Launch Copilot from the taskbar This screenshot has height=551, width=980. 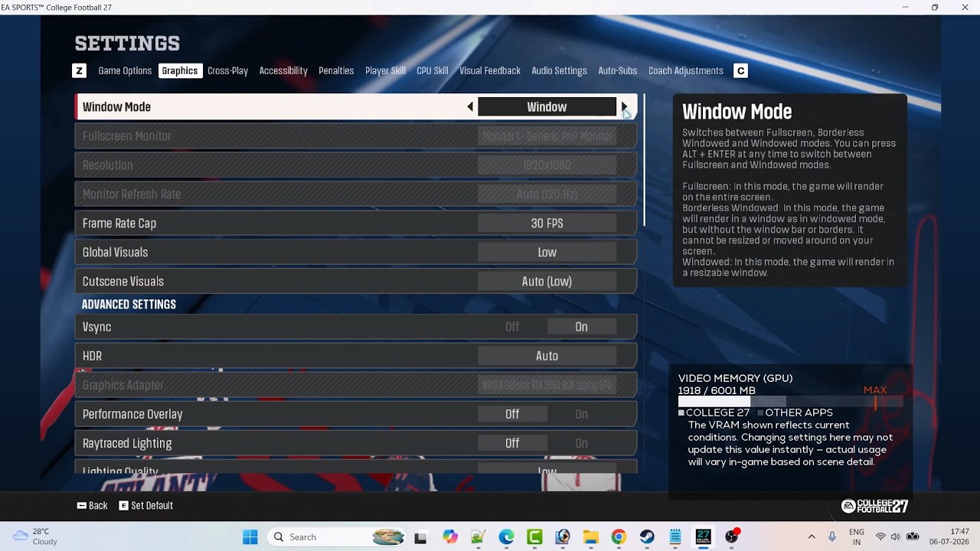tap(449, 537)
